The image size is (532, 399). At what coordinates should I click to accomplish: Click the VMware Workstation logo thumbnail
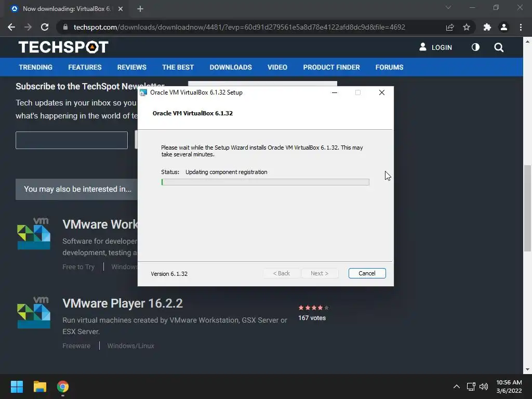(34, 234)
